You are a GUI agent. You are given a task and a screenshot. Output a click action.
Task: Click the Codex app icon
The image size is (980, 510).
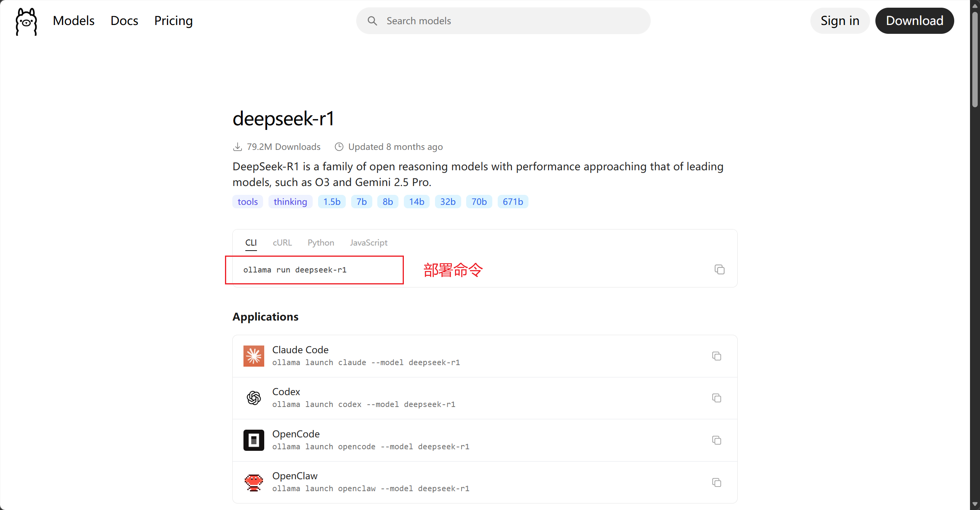(x=253, y=398)
